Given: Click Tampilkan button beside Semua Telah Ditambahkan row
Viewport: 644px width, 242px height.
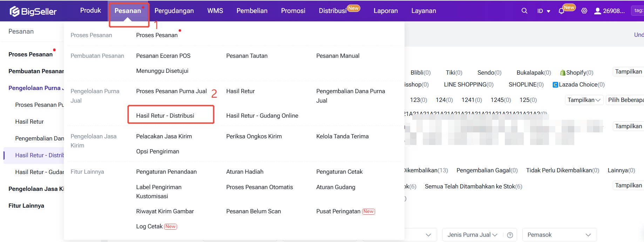Looking at the screenshot, I should [629, 185].
